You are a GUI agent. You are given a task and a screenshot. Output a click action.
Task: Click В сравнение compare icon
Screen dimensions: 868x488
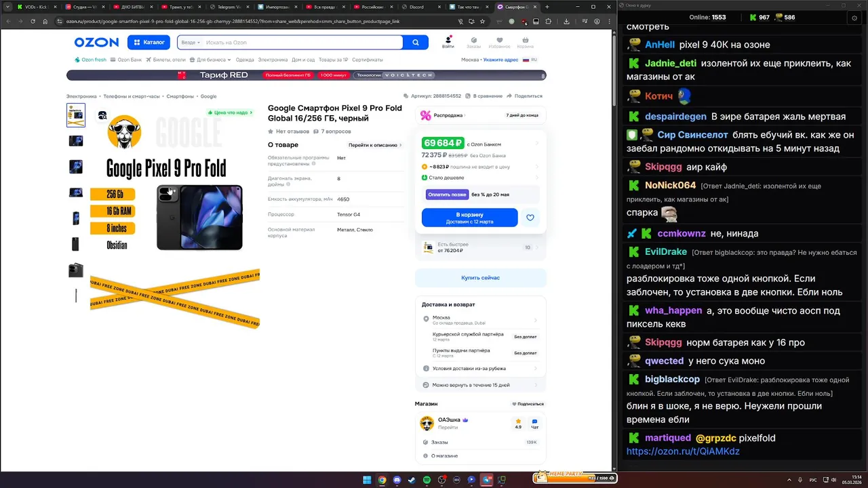(x=469, y=96)
